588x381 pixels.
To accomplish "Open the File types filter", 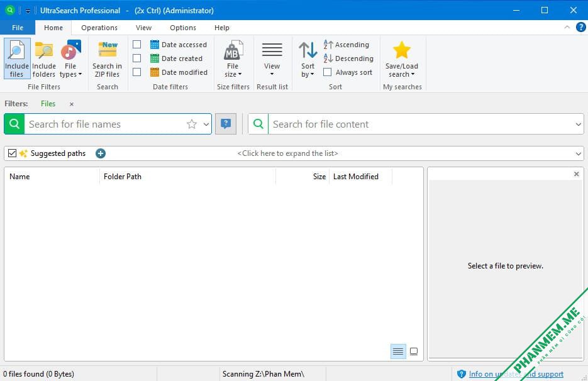I will click(70, 58).
